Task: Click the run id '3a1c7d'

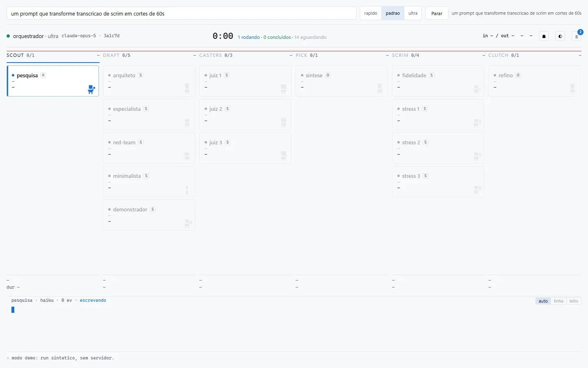Action: pyautogui.click(x=111, y=36)
